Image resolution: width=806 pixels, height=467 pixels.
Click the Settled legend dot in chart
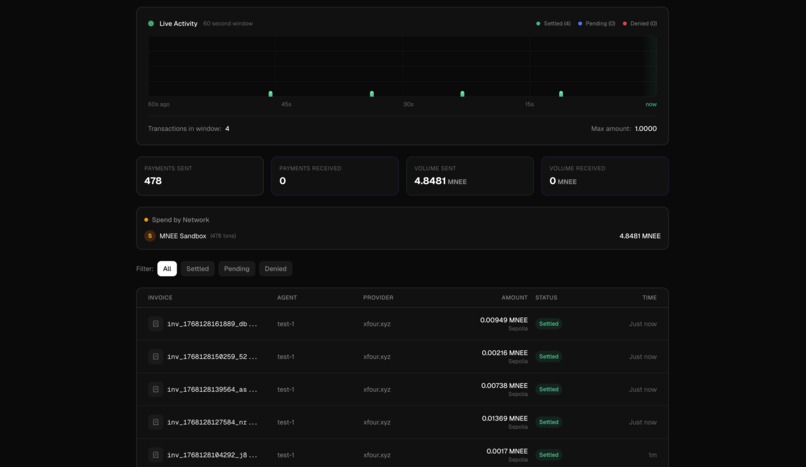(x=538, y=24)
